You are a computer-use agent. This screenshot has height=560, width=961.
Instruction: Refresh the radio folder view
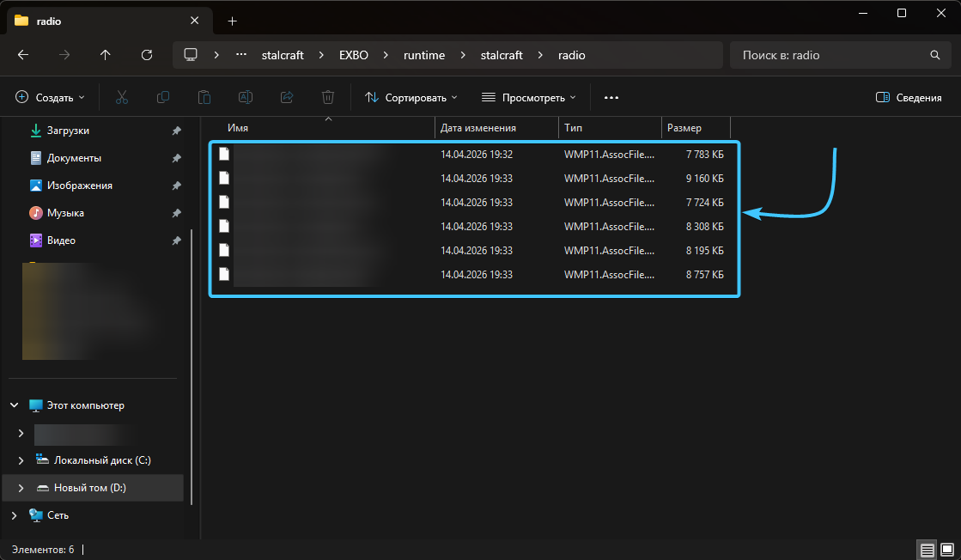(x=147, y=55)
